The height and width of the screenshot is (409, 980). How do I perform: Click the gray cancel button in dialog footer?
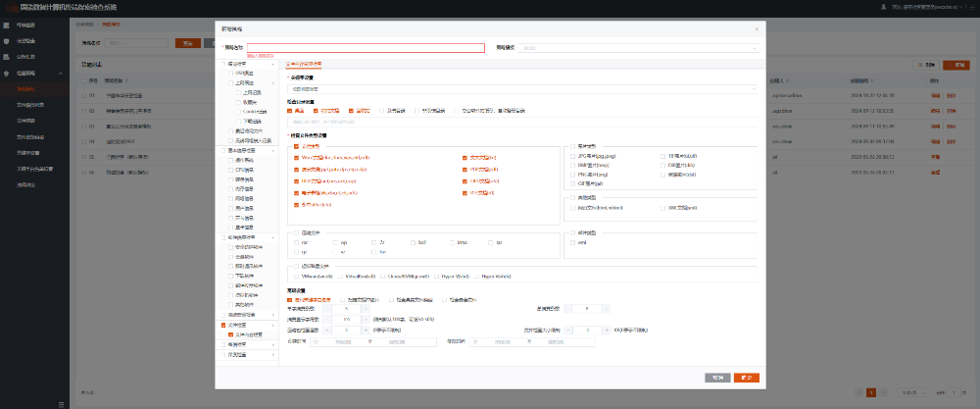pyautogui.click(x=717, y=377)
